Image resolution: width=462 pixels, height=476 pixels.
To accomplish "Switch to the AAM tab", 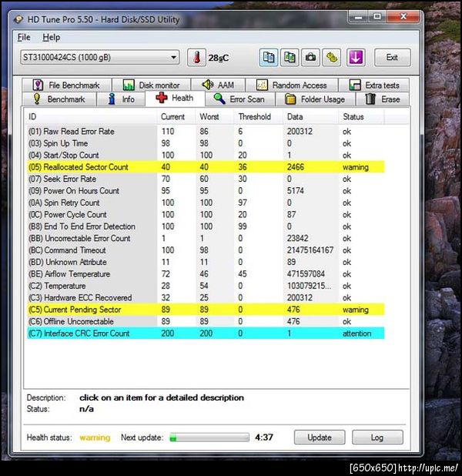I will point(218,85).
